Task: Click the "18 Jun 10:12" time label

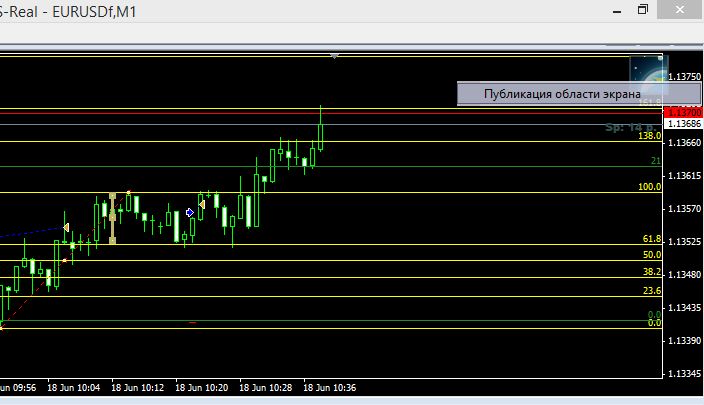Action: pos(137,388)
